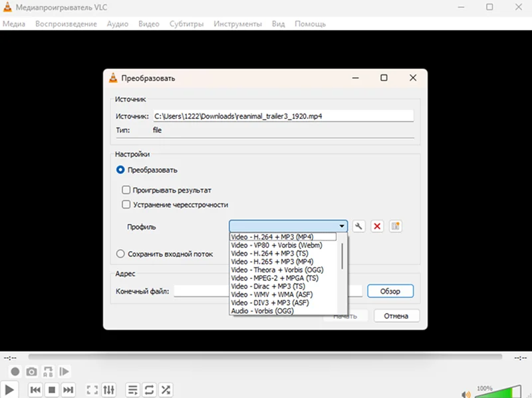Click the Record button in VLC toolbar
Image resolution: width=532 pixels, height=398 pixels.
[x=15, y=371]
